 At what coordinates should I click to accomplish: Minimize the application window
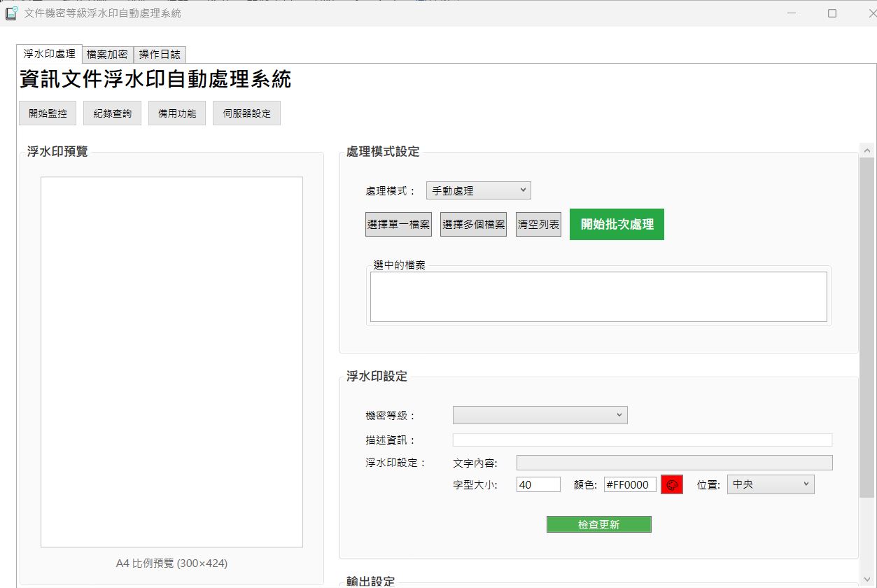pos(791,13)
